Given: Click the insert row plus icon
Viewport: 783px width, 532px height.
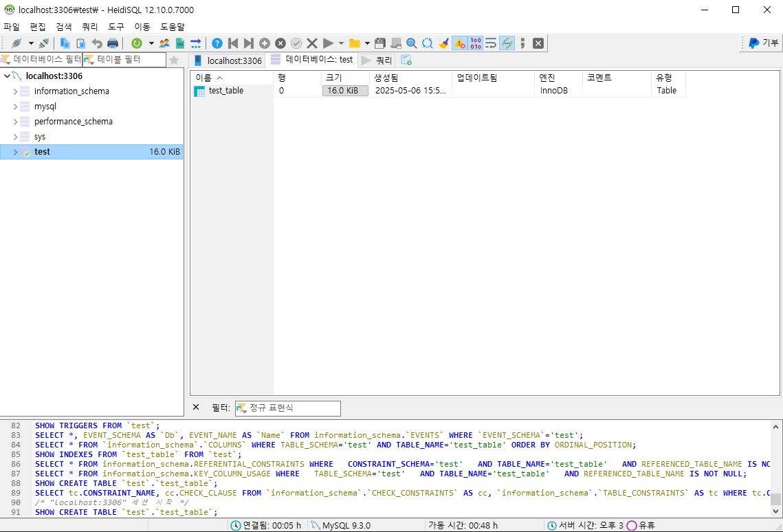Looking at the screenshot, I should (265, 43).
